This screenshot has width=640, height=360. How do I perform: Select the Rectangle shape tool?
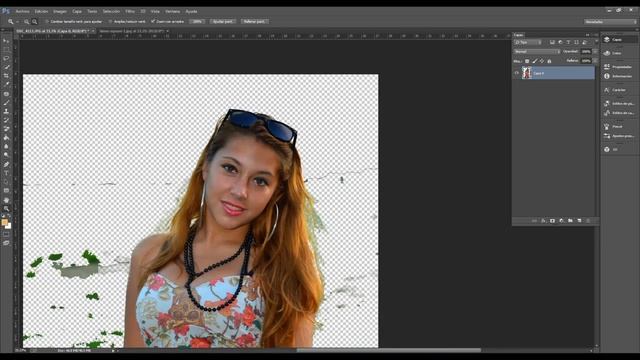6,191
